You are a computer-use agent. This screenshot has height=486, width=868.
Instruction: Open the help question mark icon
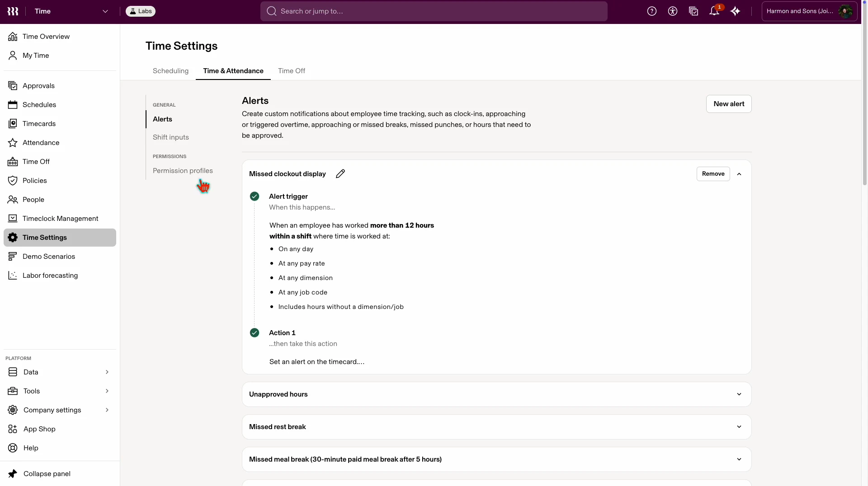click(x=651, y=11)
